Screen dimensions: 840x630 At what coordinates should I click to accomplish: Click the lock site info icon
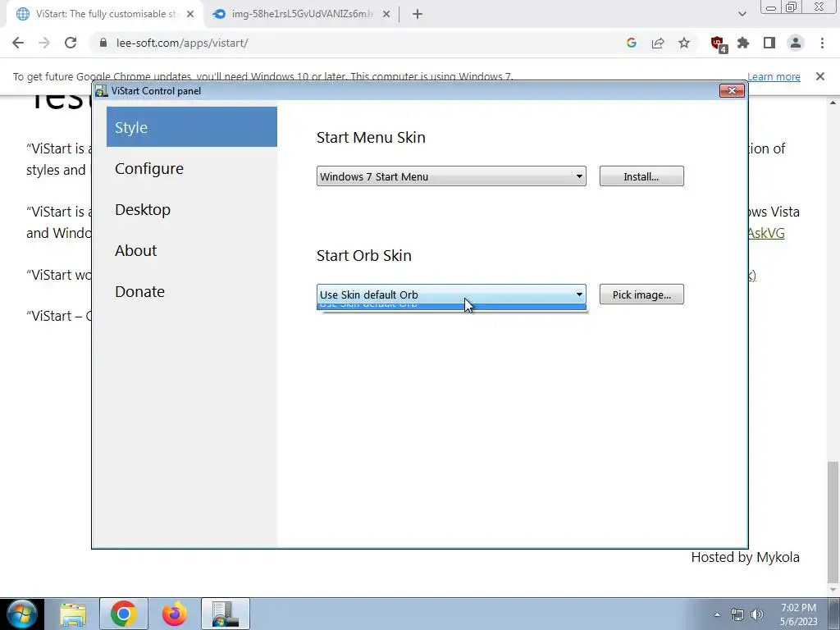103,43
